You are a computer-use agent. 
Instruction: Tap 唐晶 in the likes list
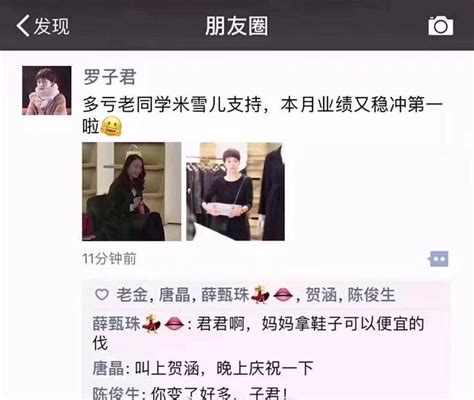point(174,295)
